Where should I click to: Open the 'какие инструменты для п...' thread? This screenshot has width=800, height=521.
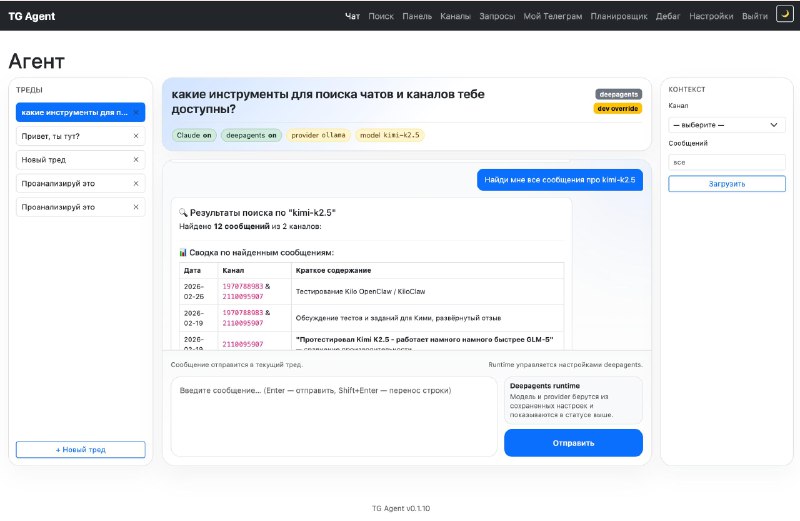[x=74, y=112]
